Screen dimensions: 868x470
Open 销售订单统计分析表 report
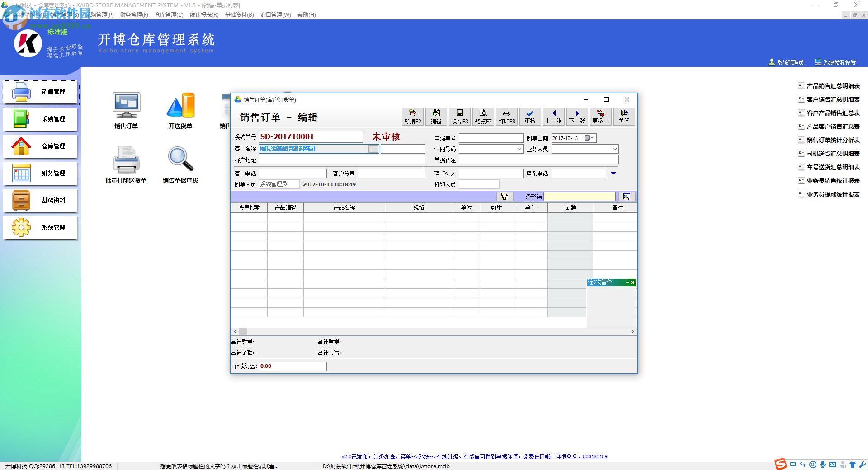829,140
